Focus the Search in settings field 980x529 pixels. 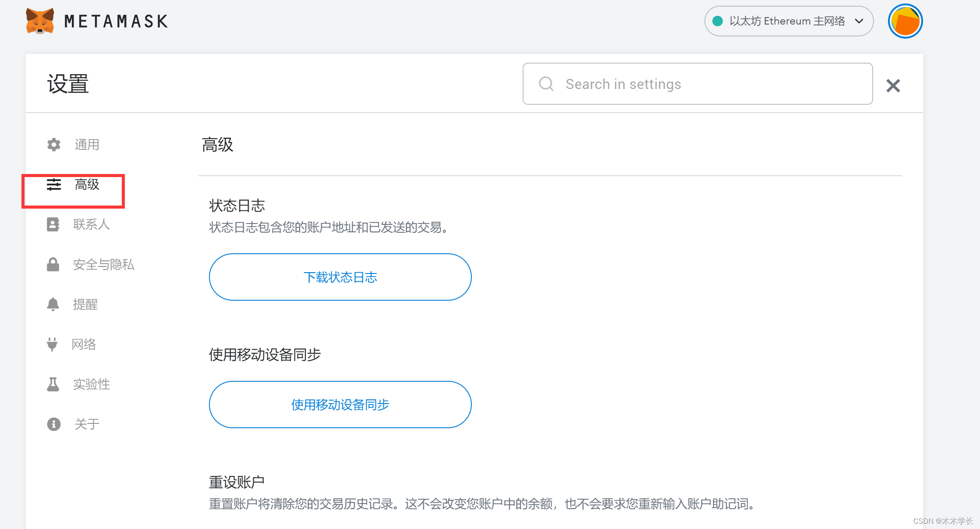click(710, 84)
